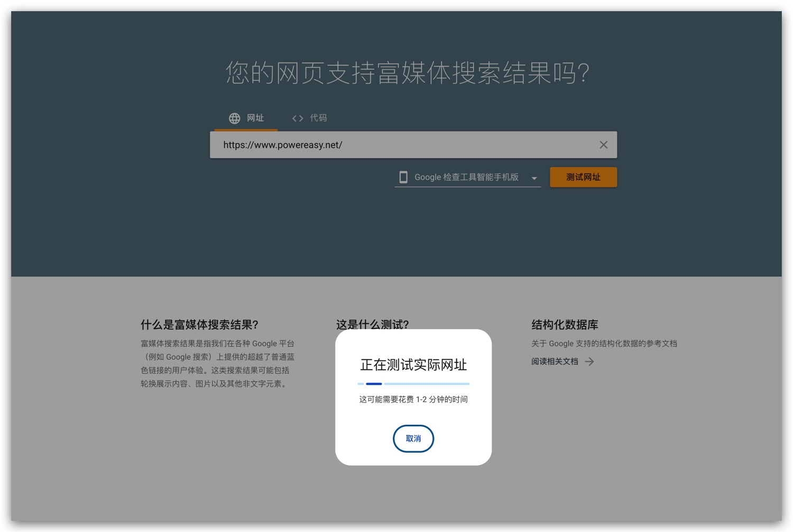Click the arrow icon after 阅读相关文档
793x532 pixels.
point(591,361)
